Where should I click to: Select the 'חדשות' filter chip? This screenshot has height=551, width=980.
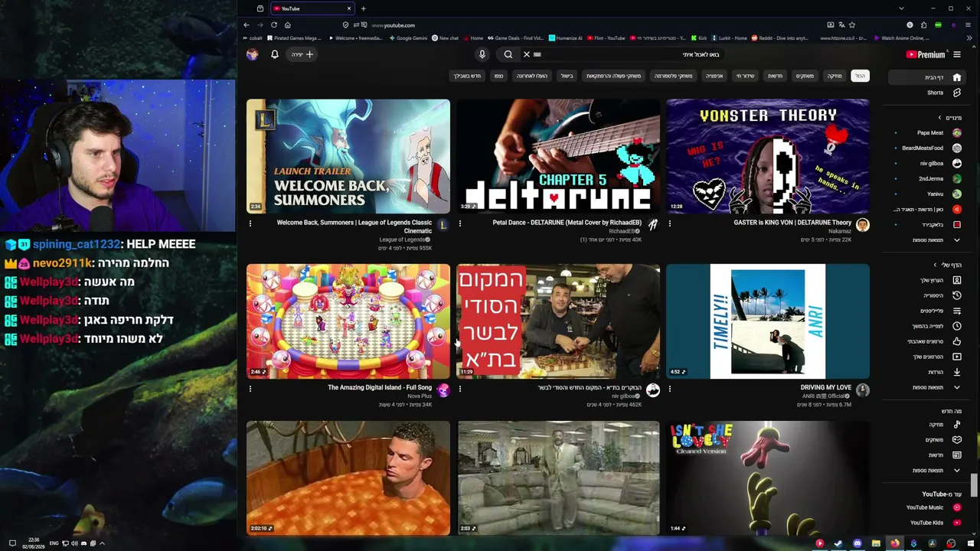775,76
